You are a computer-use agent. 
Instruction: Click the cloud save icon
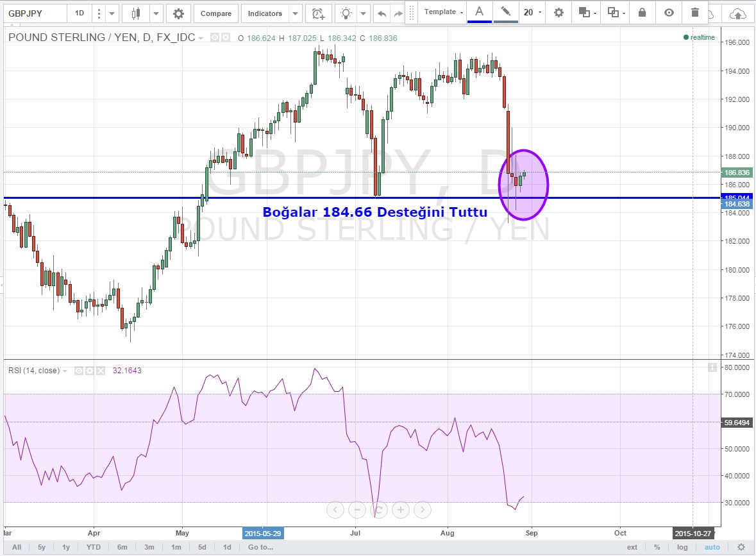739,13
